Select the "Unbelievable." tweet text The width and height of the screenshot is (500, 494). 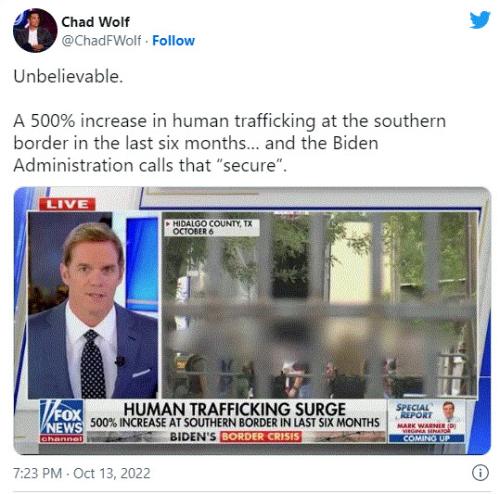[x=68, y=77]
